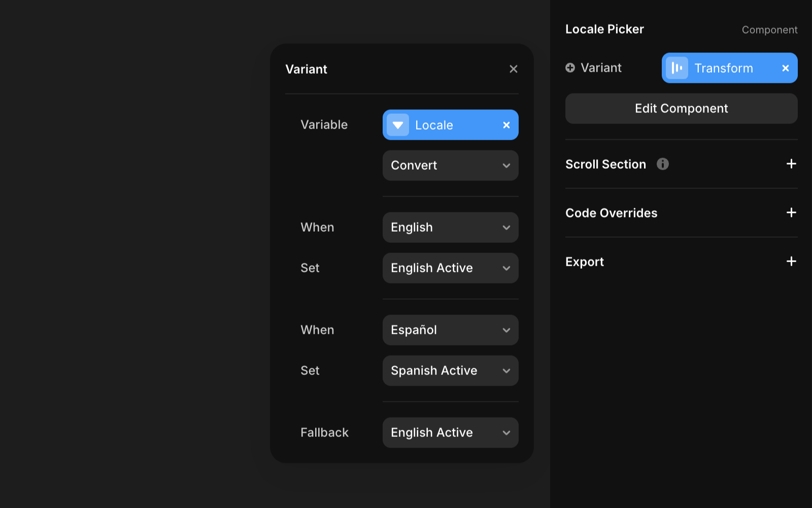
Task: Open the Convert type dropdown
Action: click(x=450, y=166)
